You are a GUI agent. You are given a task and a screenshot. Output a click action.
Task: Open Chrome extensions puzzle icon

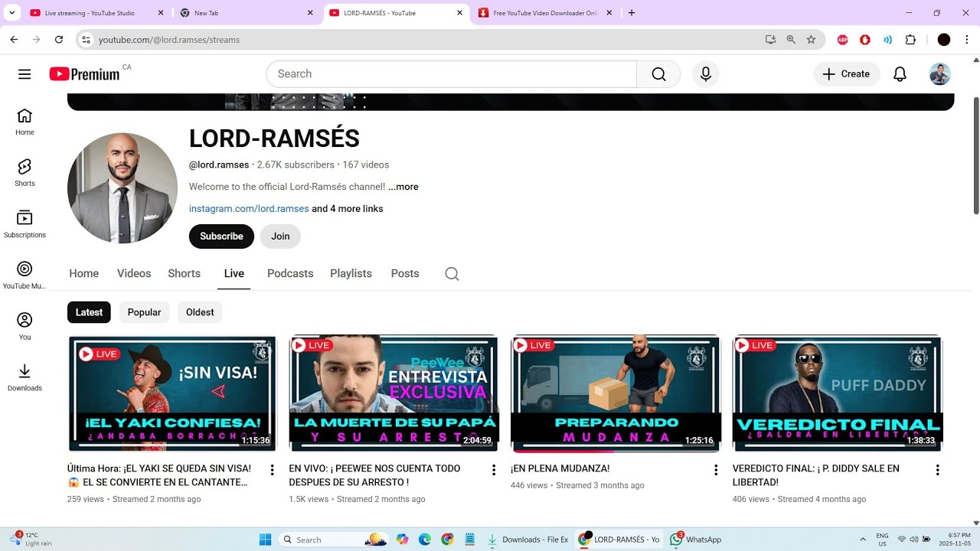(x=910, y=40)
